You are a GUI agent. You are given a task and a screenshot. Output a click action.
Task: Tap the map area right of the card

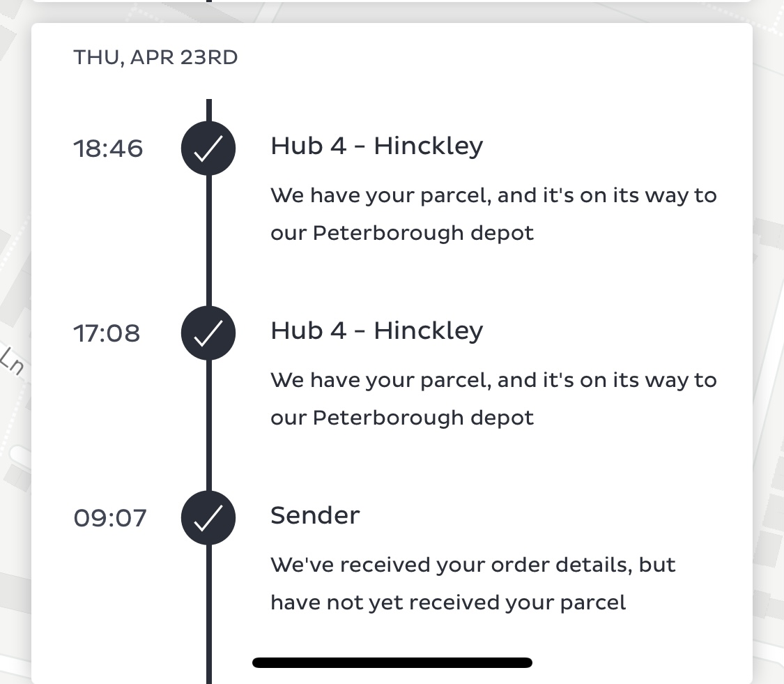pos(769,350)
